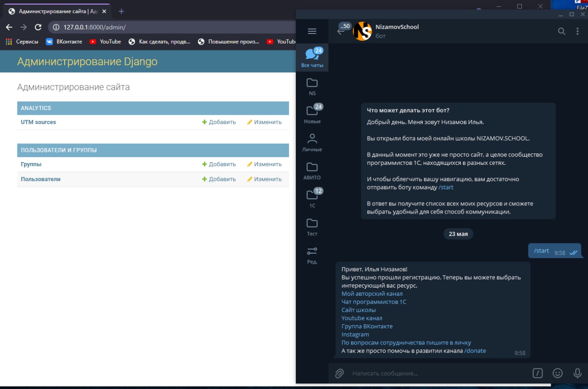The width and height of the screenshot is (588, 389).
Task: Click Изменить in the Группы row
Action: click(x=265, y=164)
